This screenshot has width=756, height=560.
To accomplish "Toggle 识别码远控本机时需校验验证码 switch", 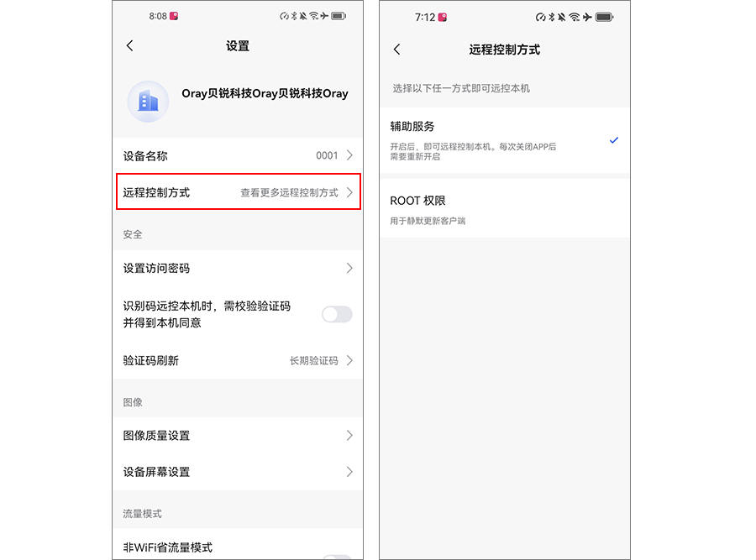I will point(337,314).
